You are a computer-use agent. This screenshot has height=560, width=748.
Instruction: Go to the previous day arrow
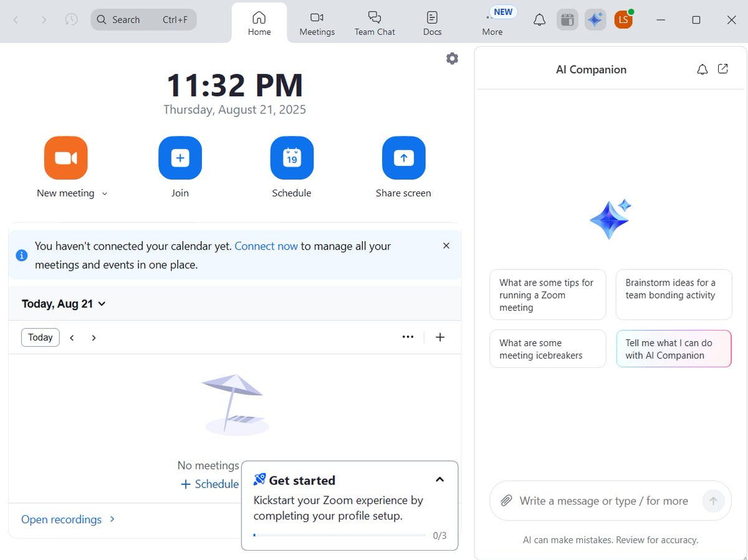coord(72,338)
